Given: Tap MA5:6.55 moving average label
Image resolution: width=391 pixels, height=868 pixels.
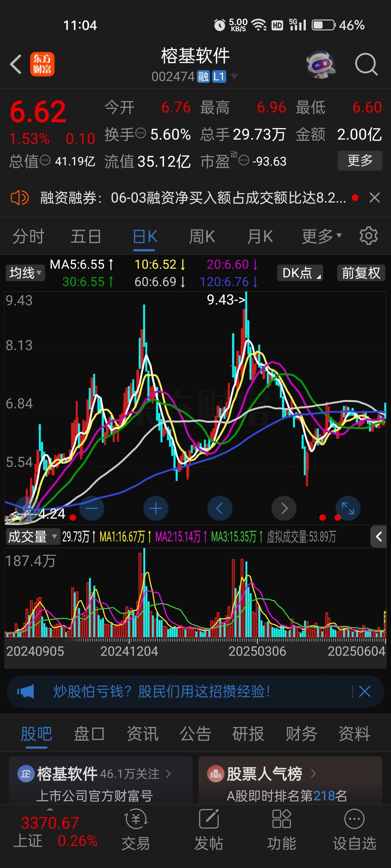Looking at the screenshot, I should pyautogui.click(x=81, y=264).
